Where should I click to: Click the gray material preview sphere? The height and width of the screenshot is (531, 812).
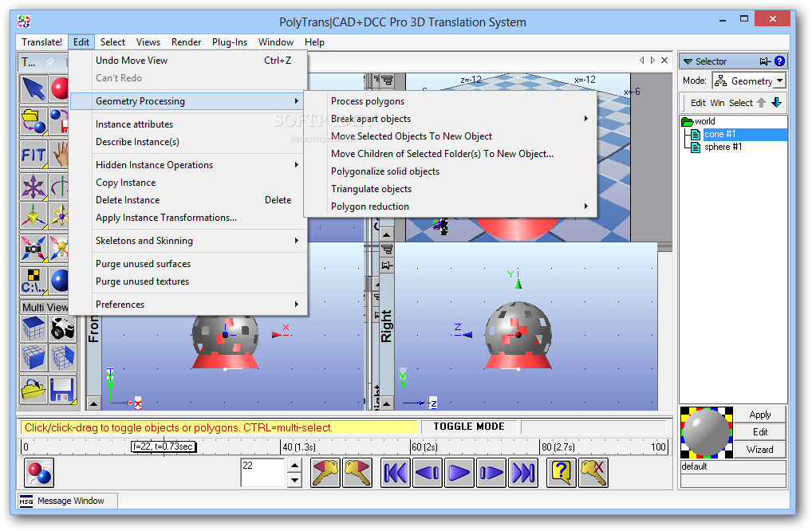[707, 433]
